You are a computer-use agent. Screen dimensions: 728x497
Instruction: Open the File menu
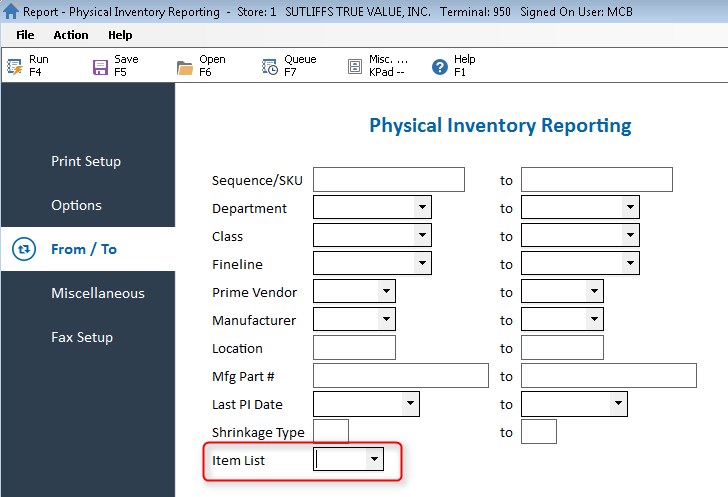click(26, 35)
